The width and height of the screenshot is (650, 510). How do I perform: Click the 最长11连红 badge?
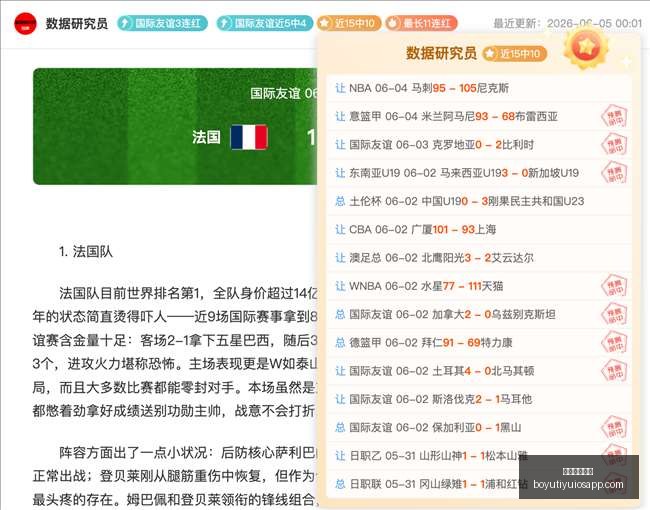[x=422, y=23]
